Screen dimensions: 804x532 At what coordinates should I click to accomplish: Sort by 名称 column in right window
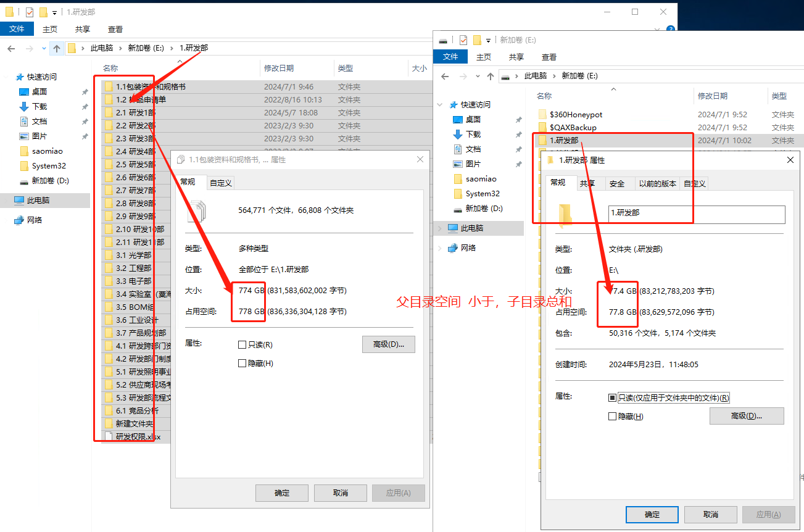click(544, 96)
